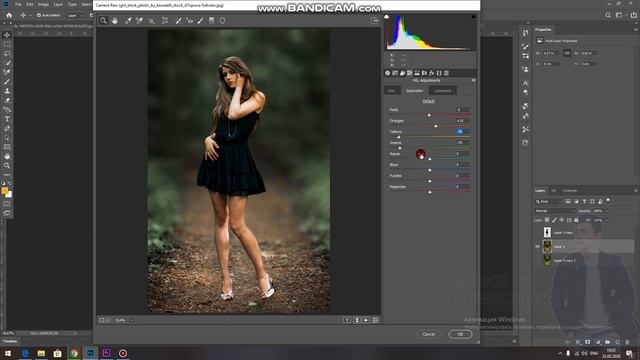Click the Oranges saturation slider handle
This screenshot has height=360, width=640.
436,126
